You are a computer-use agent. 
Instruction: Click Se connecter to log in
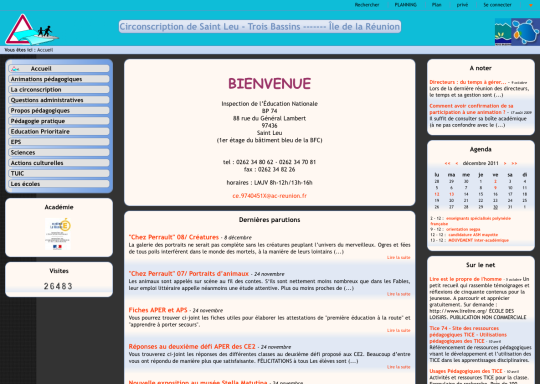click(497, 5)
